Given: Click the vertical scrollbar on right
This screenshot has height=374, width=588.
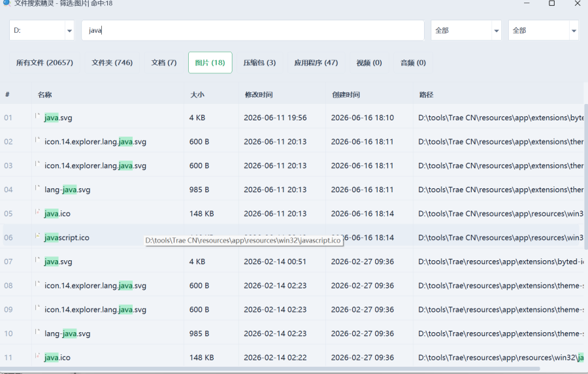Looking at the screenshot, I should 586,177.
